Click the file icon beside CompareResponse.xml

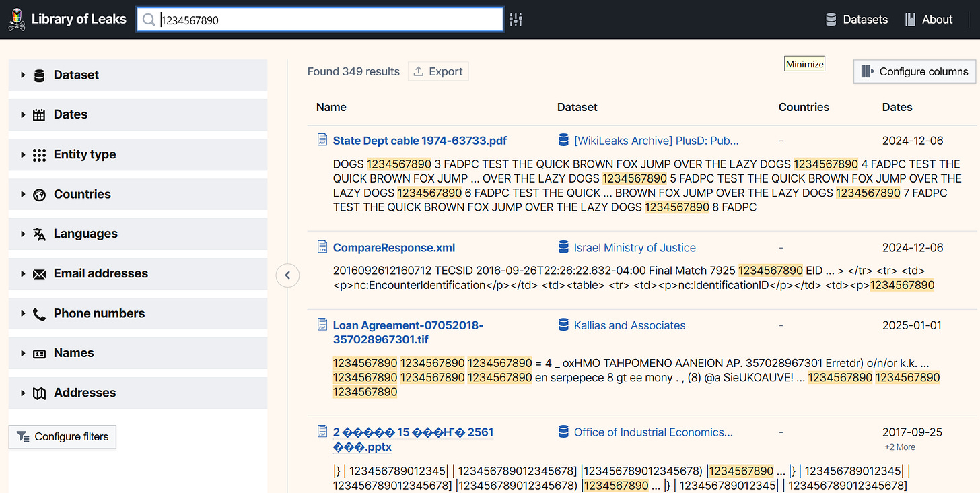[322, 247]
